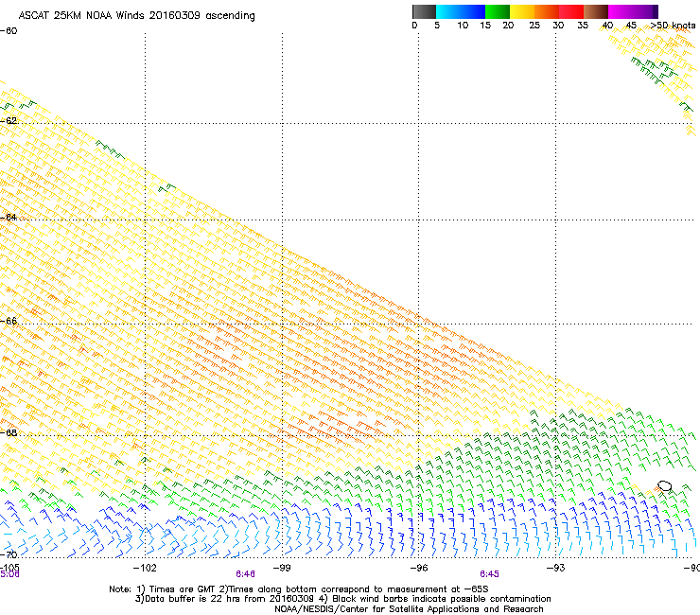Pick the brown 35-40 knots legend segment
This screenshot has width=700, height=615.
pos(596,11)
